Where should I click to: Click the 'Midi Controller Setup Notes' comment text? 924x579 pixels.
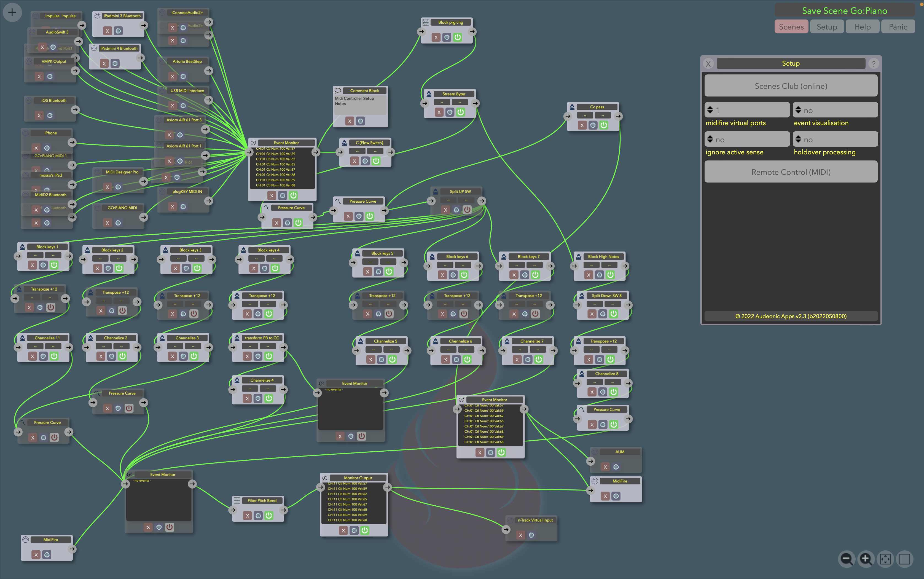354,101
